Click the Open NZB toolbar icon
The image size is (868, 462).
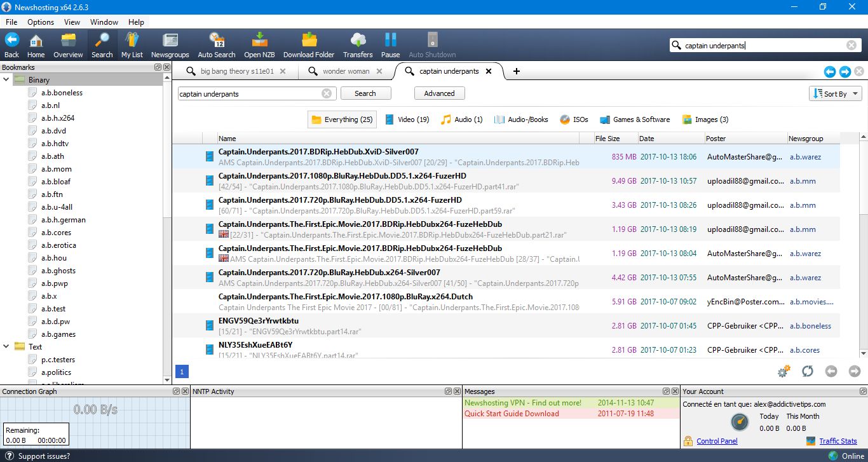click(259, 45)
